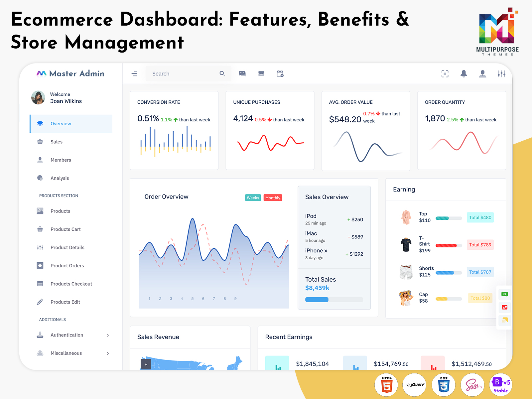Click the Total $80 badge
Screen dimensions: 532x399
[x=480, y=298]
